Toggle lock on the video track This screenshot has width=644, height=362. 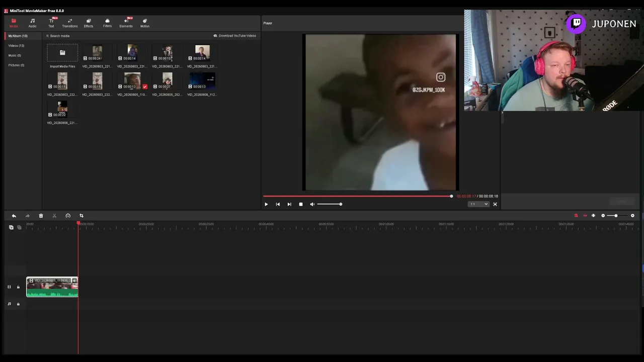tap(18, 287)
